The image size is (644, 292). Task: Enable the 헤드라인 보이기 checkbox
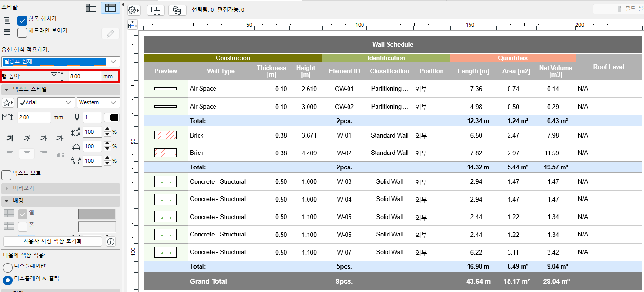[x=22, y=32]
